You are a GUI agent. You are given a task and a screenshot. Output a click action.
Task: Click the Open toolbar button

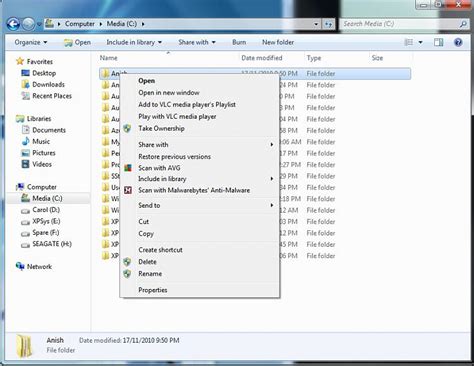click(77, 42)
